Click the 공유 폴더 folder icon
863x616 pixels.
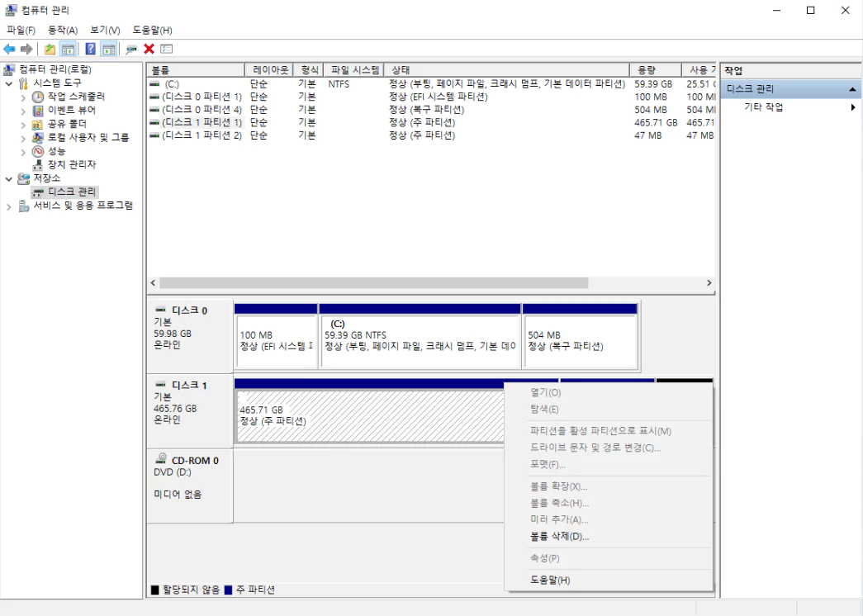(x=37, y=124)
